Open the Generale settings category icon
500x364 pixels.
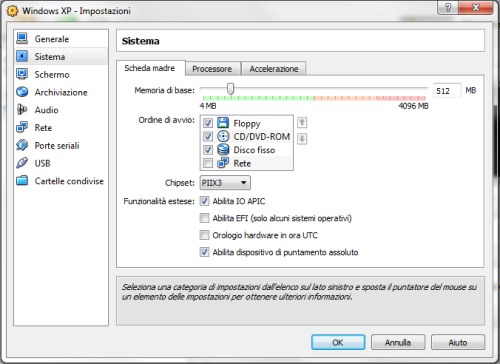click(x=22, y=38)
